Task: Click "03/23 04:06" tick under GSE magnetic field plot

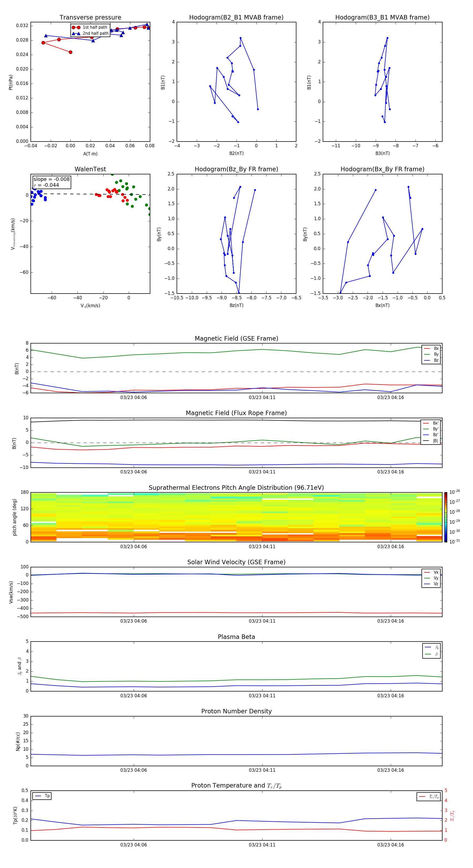Action: click(x=134, y=398)
